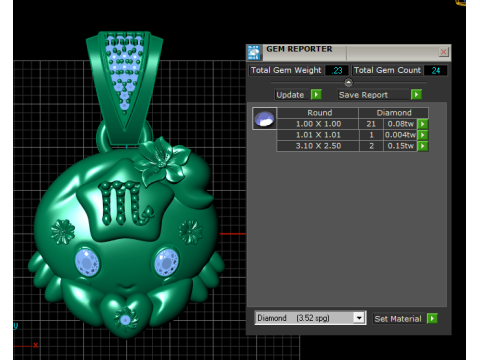480x360 pixels.
Task: Click green arrow for 1.00 X 1.00 row
Action: (x=423, y=124)
